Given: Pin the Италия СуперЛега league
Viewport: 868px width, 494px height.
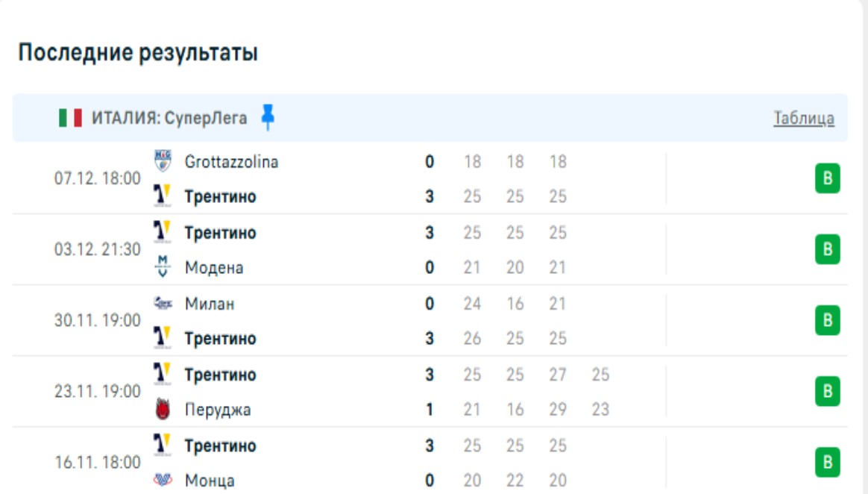Looking at the screenshot, I should [268, 117].
